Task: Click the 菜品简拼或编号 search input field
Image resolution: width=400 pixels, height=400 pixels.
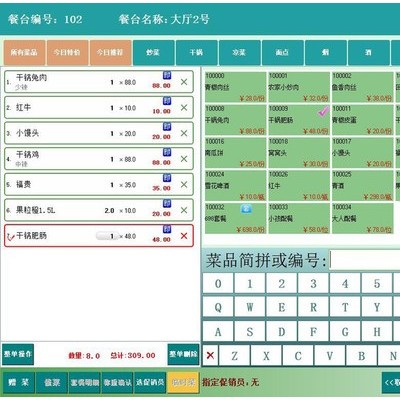Action: tap(364, 260)
